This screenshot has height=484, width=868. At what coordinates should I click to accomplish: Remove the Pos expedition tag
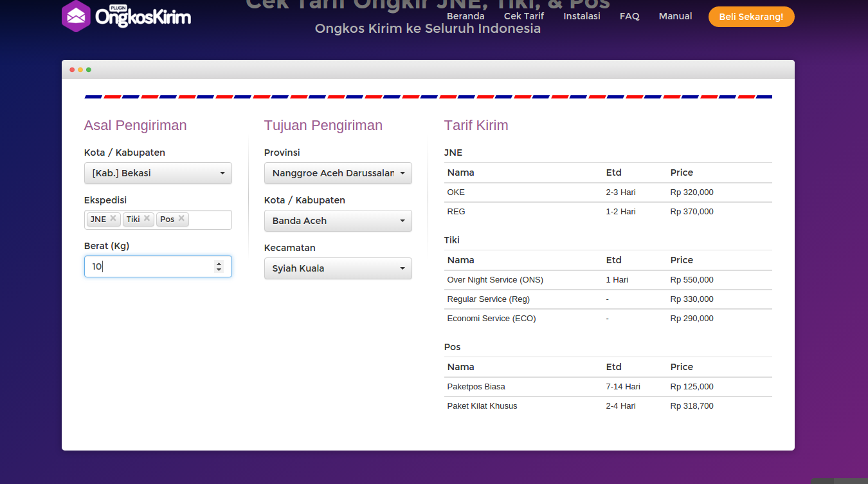pos(181,218)
